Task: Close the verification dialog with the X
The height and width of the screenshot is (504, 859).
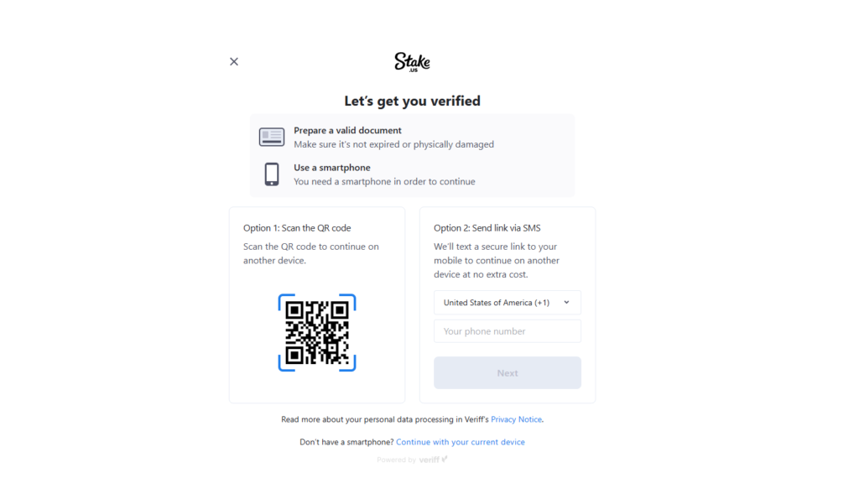Action: tap(234, 61)
